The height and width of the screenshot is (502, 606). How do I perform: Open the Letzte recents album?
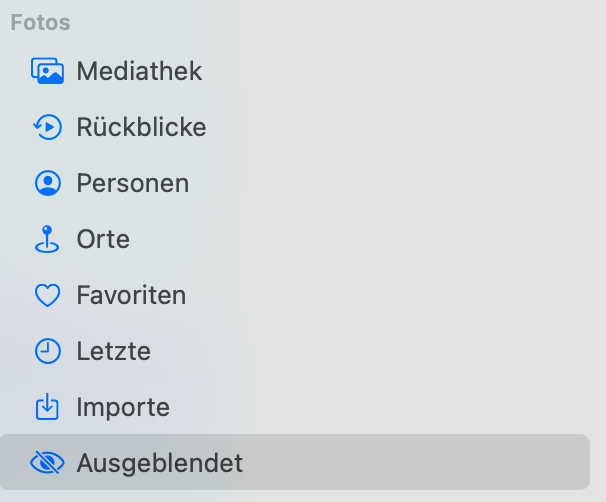coord(113,352)
